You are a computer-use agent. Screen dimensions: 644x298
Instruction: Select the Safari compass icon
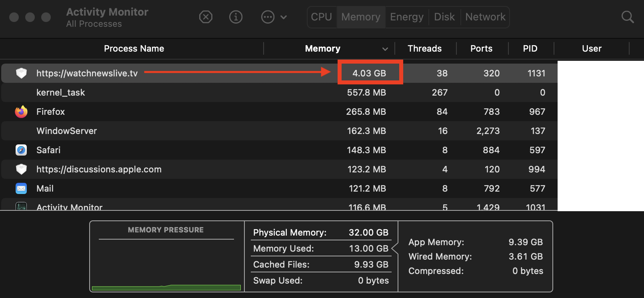point(21,150)
